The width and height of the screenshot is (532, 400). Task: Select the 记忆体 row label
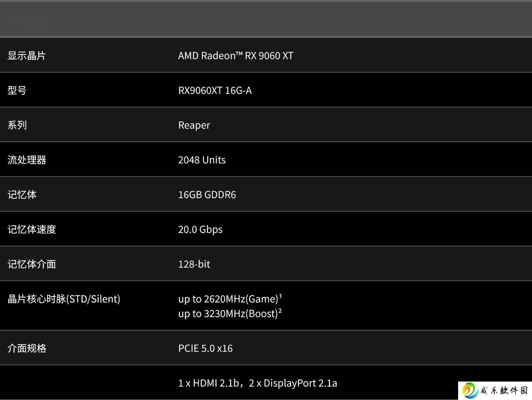(x=22, y=195)
